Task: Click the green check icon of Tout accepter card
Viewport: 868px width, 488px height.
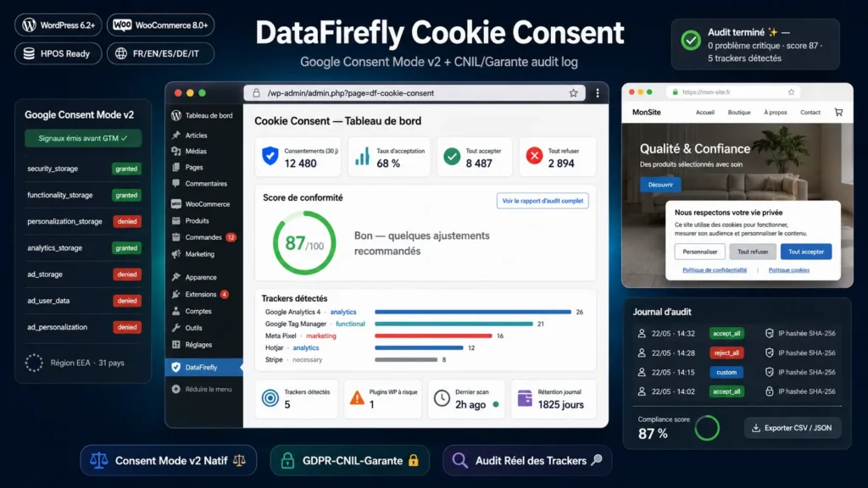Action: 452,157
